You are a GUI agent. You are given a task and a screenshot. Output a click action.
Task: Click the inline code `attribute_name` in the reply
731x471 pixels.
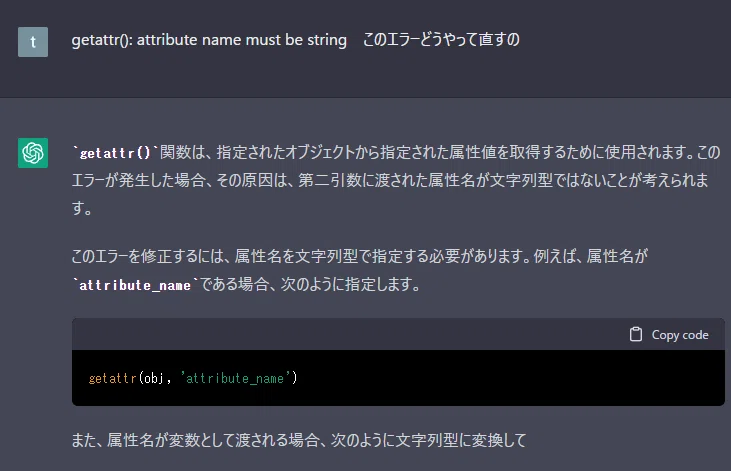coord(135,285)
